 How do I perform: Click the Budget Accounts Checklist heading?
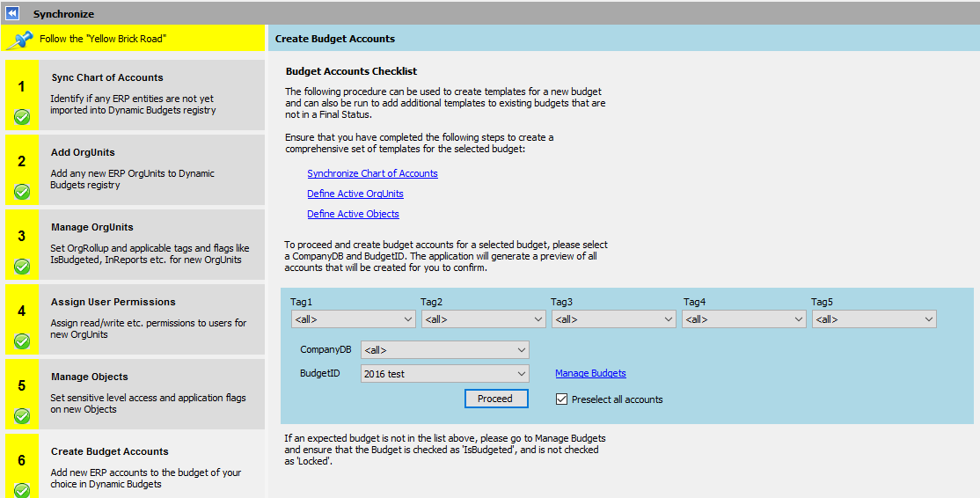click(x=351, y=71)
